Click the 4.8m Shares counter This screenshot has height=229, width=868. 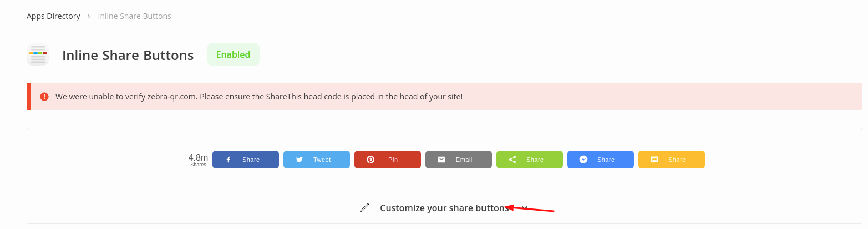click(198, 160)
